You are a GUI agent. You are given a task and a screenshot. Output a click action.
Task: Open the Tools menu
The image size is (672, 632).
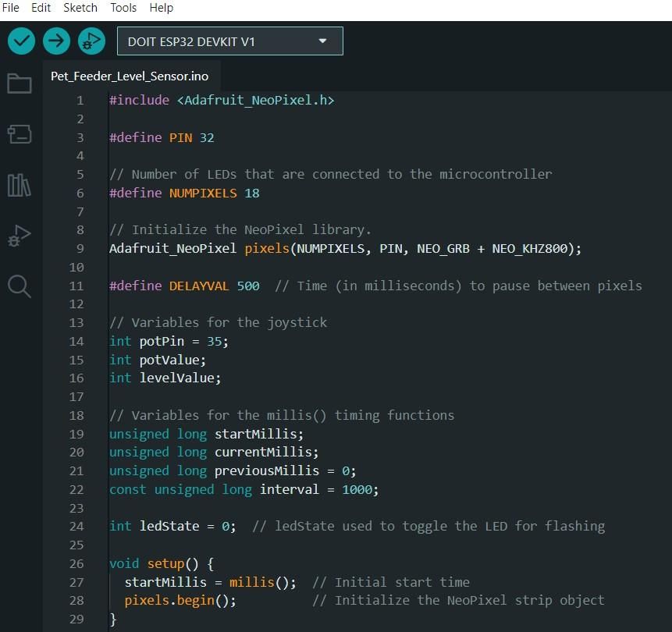point(123,8)
